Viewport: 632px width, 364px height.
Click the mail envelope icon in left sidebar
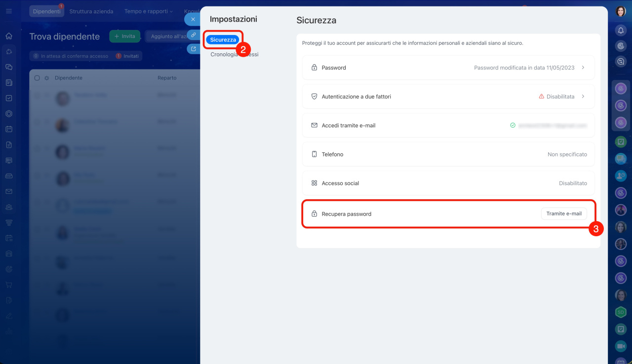point(9,191)
